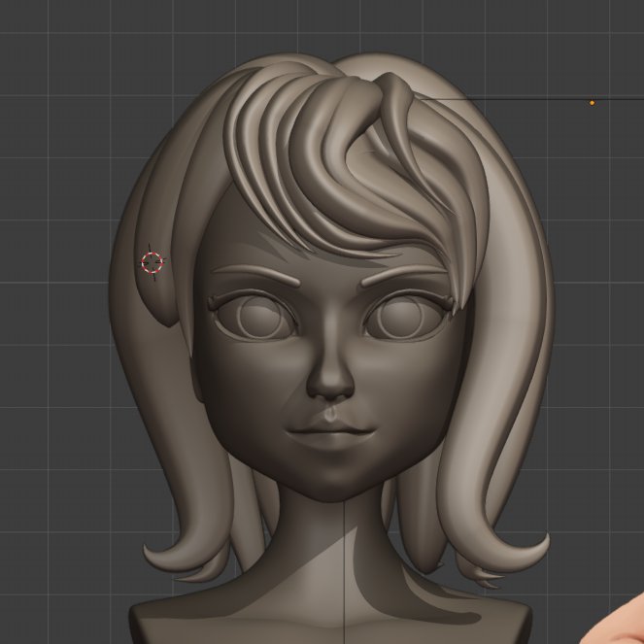Click the character's right-side eye iris
This screenshot has width=644, height=644.
(x=402, y=317)
